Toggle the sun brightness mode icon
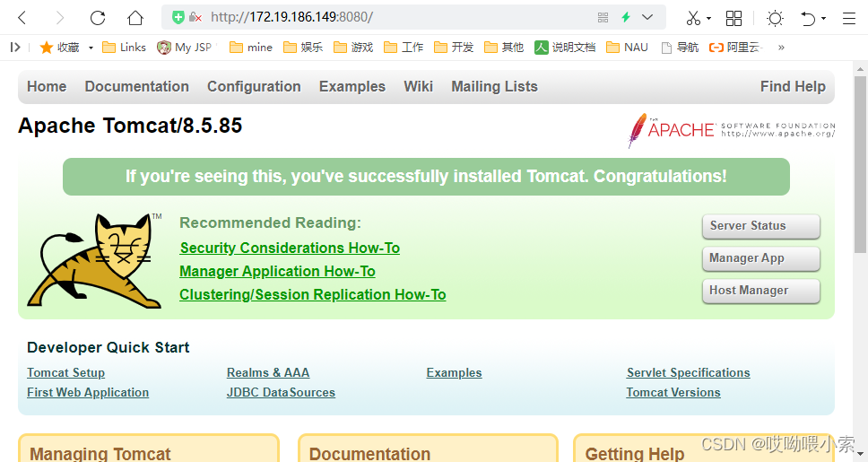This screenshot has height=462, width=868. 775,18
